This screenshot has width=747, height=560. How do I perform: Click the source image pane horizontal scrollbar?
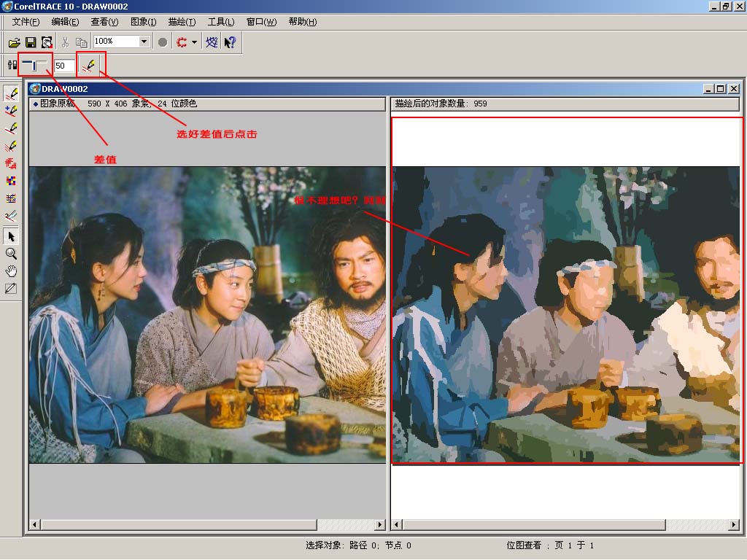pos(207,525)
